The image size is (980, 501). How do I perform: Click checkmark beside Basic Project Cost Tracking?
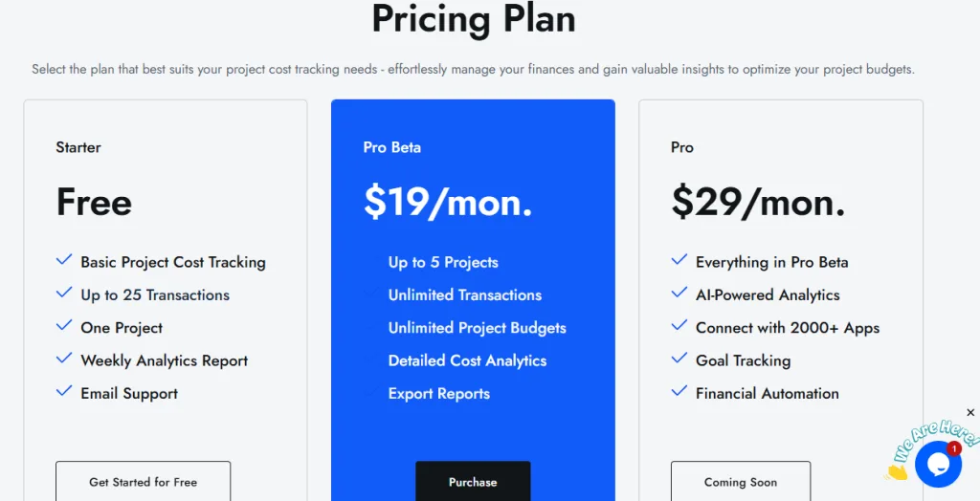pos(64,260)
